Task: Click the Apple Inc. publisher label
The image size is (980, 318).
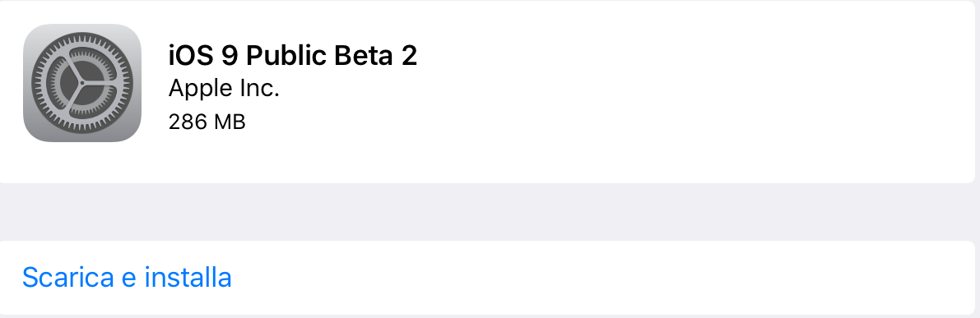Action: click(224, 89)
